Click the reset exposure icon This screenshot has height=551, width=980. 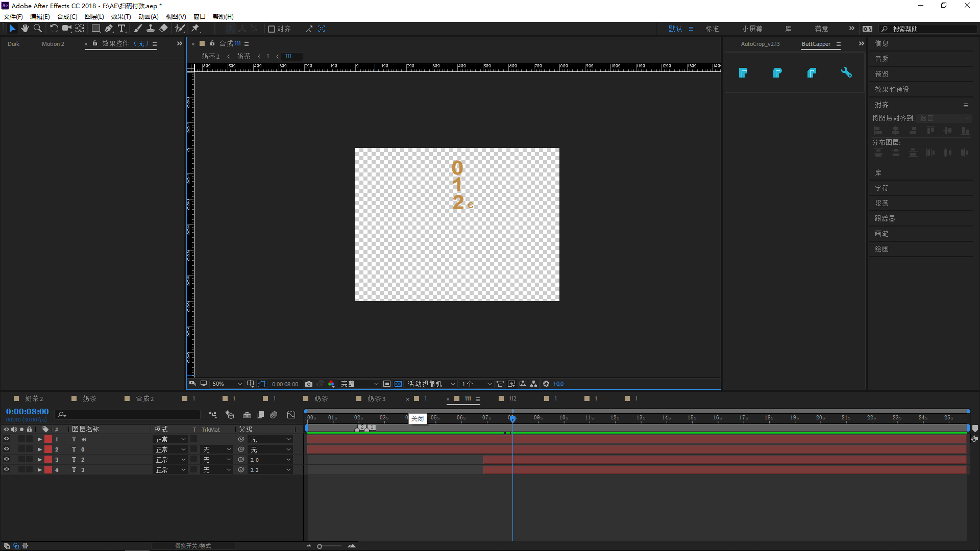pyautogui.click(x=546, y=384)
